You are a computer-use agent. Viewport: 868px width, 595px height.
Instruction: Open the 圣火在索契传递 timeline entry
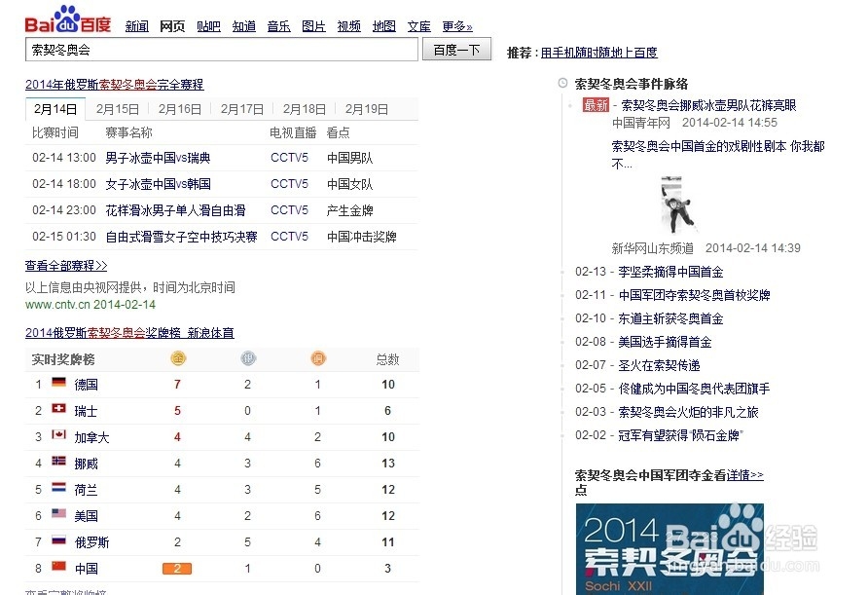pyautogui.click(x=659, y=365)
